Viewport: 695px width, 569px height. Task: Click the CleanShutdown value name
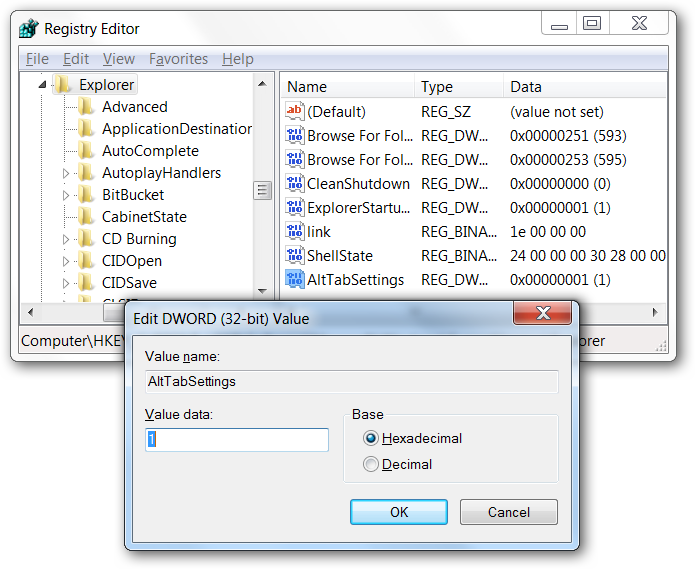click(x=358, y=183)
